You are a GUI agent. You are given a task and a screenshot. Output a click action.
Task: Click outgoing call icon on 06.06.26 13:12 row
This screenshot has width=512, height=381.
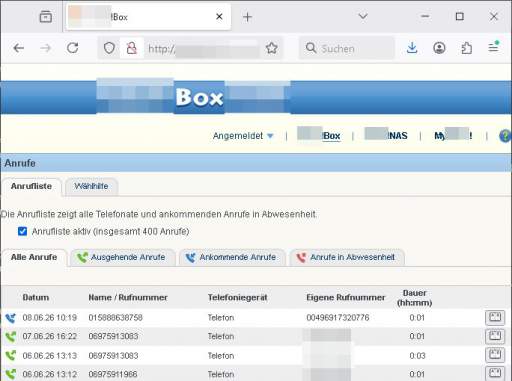click(x=10, y=374)
